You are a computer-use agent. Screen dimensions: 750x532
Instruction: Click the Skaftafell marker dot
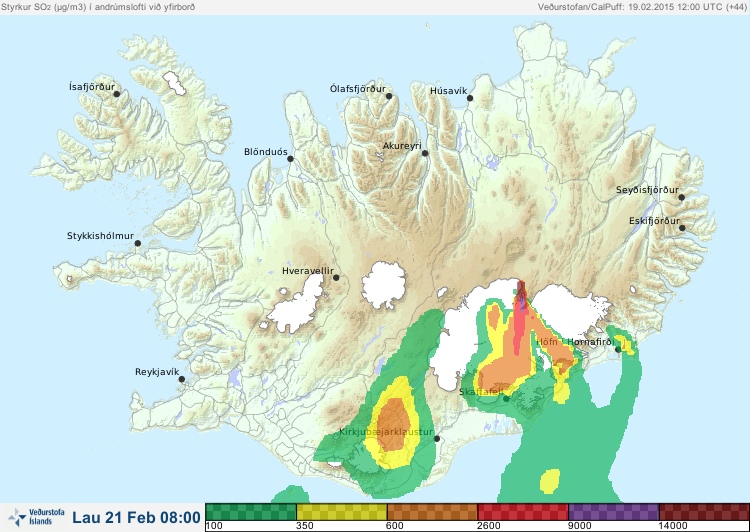(506, 398)
